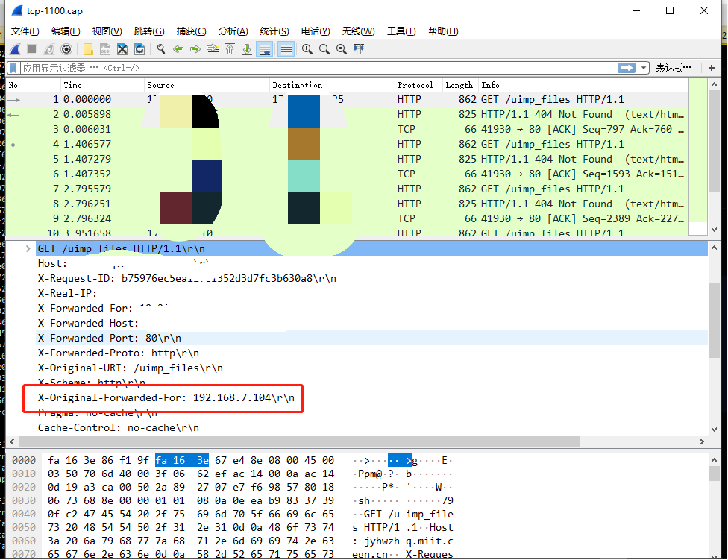
Task: Select highlighted hex bytes fa 16 3e
Action: [181, 460]
